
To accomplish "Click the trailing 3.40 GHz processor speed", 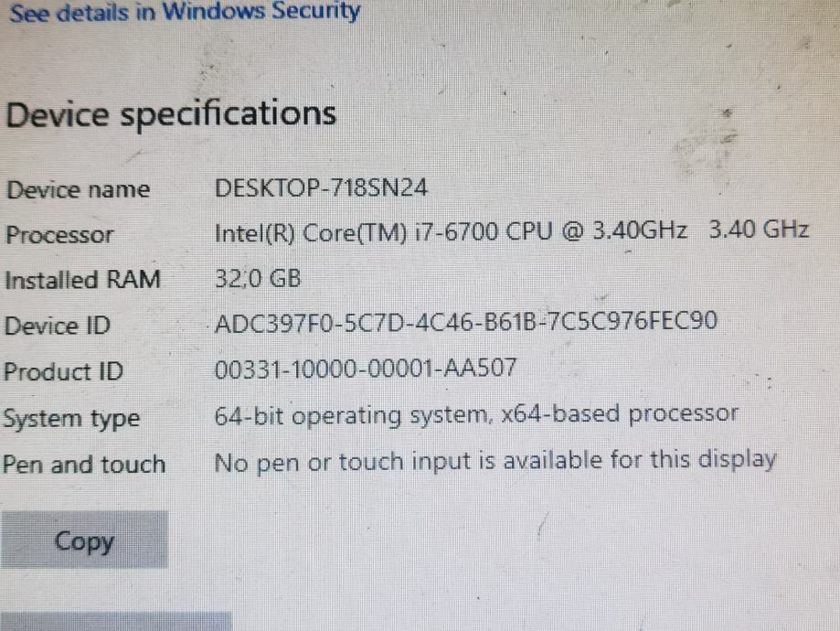I will click(759, 229).
